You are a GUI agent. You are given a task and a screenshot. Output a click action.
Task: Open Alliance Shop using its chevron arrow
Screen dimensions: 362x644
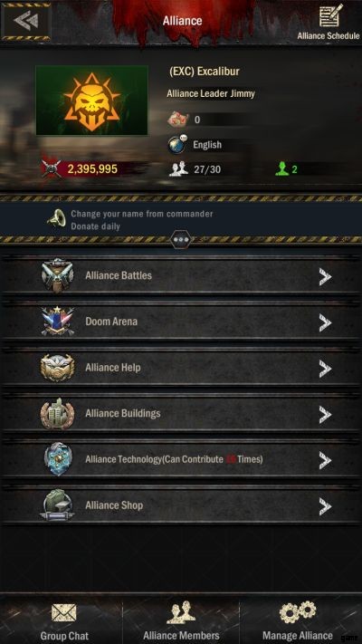click(x=325, y=507)
